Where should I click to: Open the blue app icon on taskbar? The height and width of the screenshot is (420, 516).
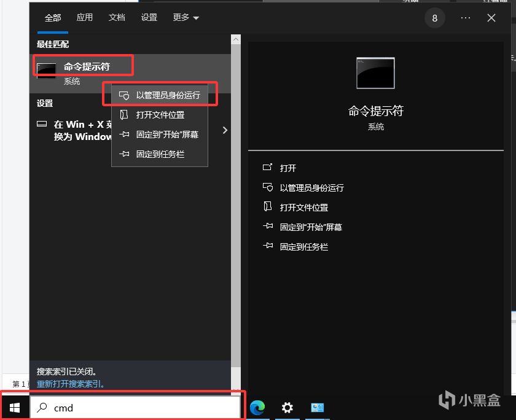point(317,408)
